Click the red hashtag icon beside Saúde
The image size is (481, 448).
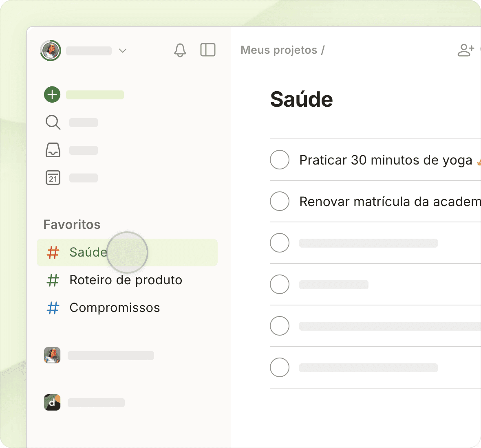[53, 253]
